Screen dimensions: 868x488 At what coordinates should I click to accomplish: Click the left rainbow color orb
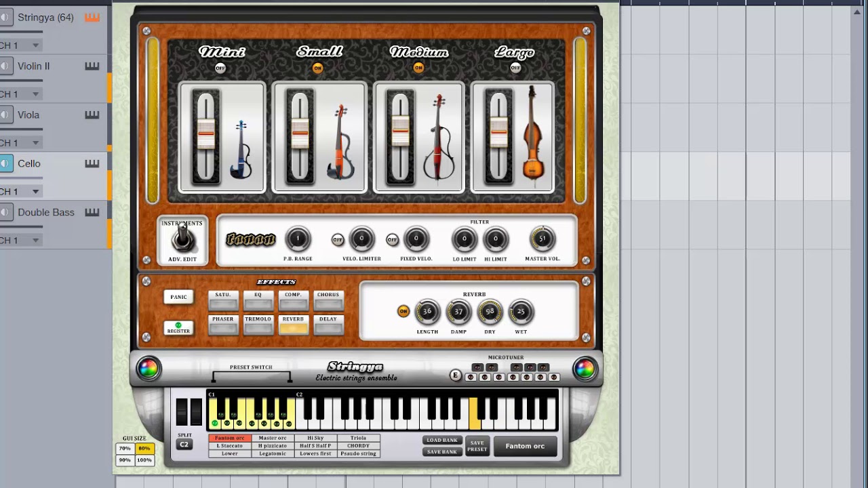coord(148,369)
